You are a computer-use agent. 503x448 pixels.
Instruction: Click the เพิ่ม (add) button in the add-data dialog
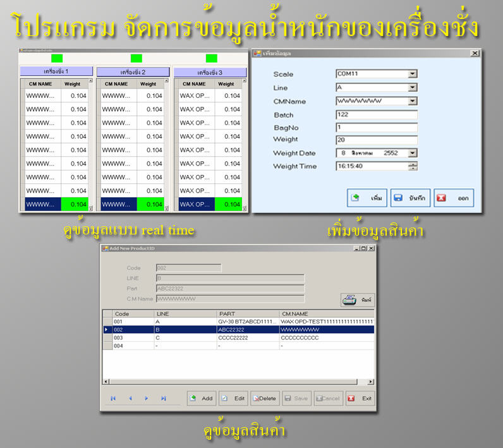click(367, 198)
